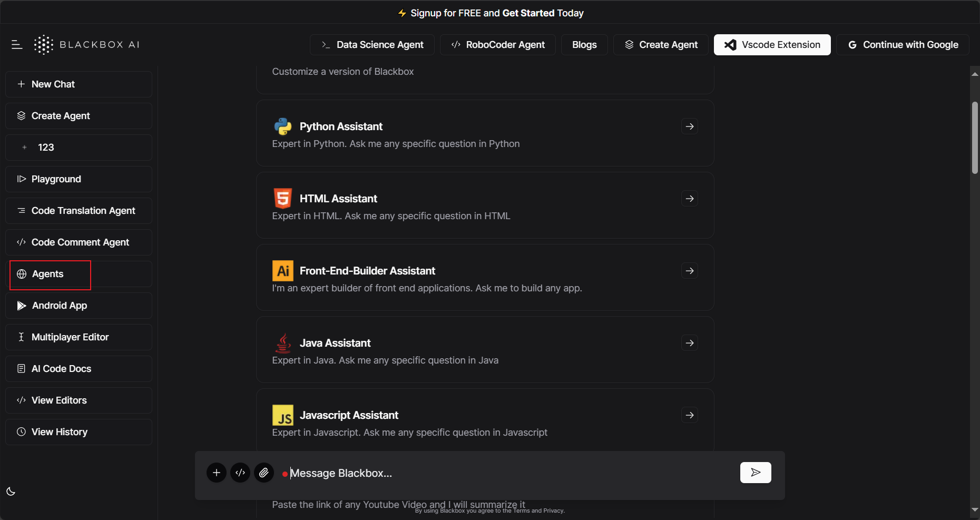Click the VS Code logo icon
The width and height of the screenshot is (980, 520).
[730, 45]
